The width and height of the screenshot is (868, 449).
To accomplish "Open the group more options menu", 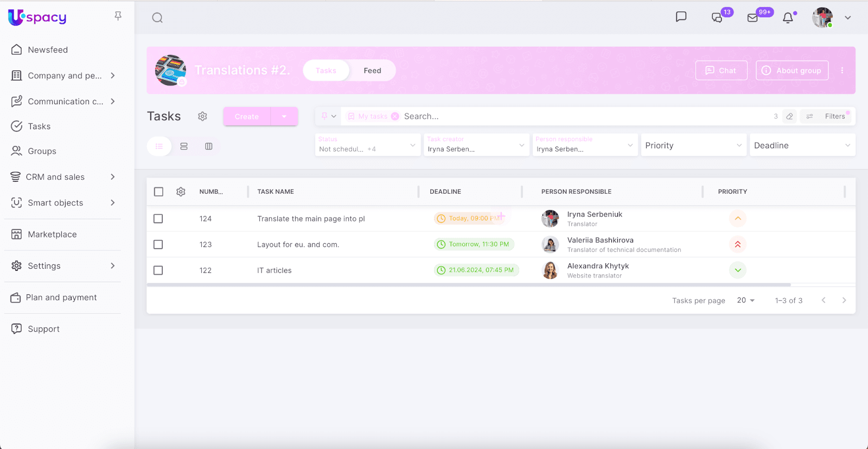I will (x=842, y=71).
